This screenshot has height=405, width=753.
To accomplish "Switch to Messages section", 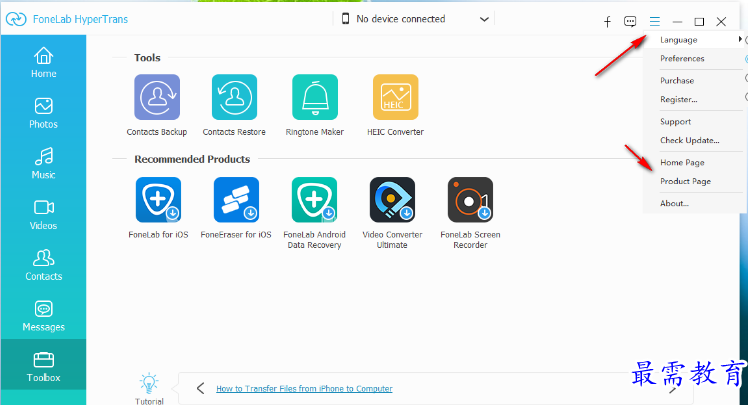I will pos(44,316).
